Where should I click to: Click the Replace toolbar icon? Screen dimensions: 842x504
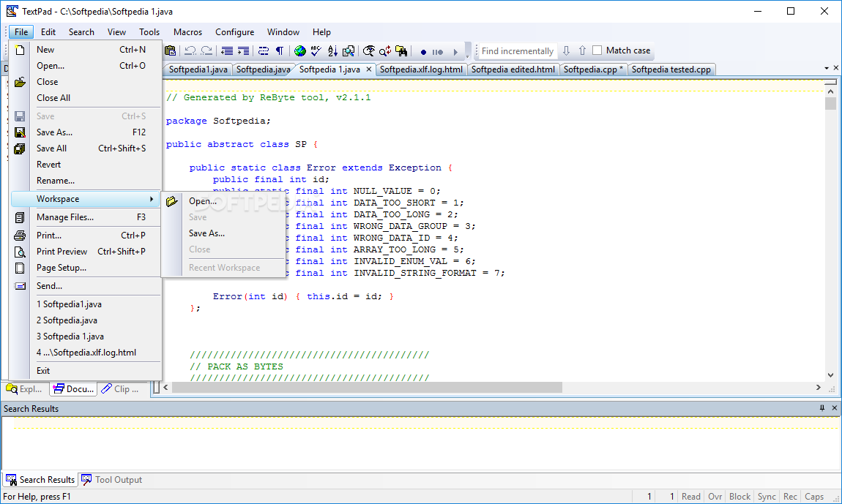pos(385,50)
